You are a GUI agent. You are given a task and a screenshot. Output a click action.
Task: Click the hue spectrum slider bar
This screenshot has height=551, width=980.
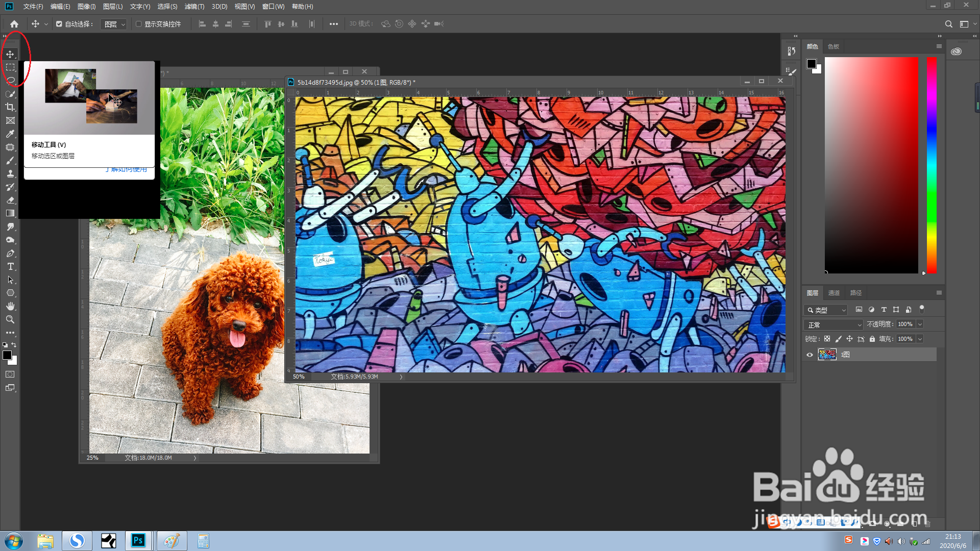pyautogui.click(x=932, y=165)
